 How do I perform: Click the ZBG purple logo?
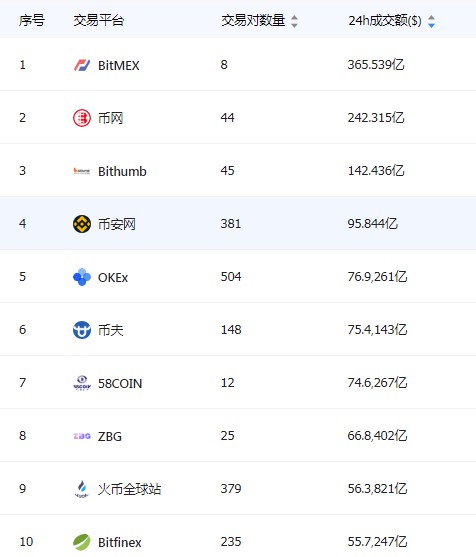point(82,436)
